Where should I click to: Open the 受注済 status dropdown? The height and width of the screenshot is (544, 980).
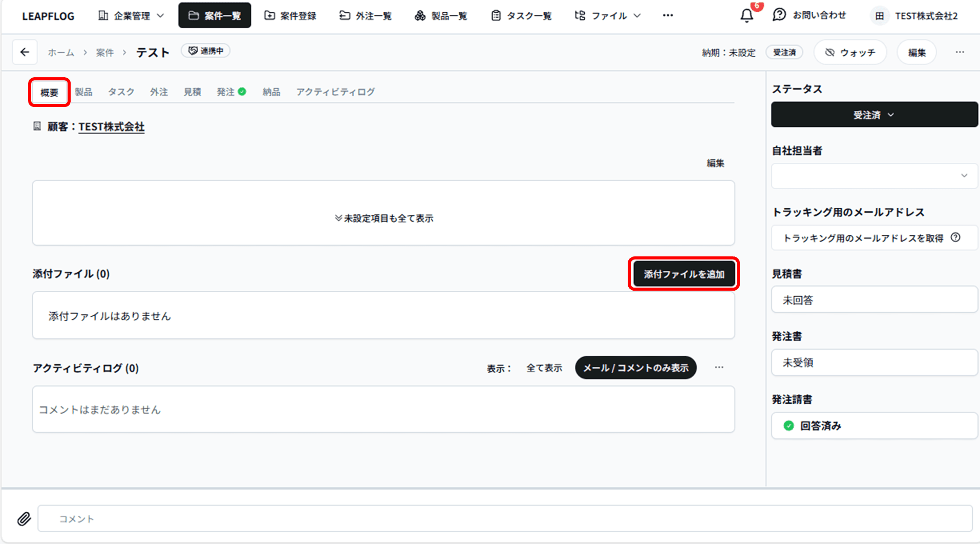[874, 115]
